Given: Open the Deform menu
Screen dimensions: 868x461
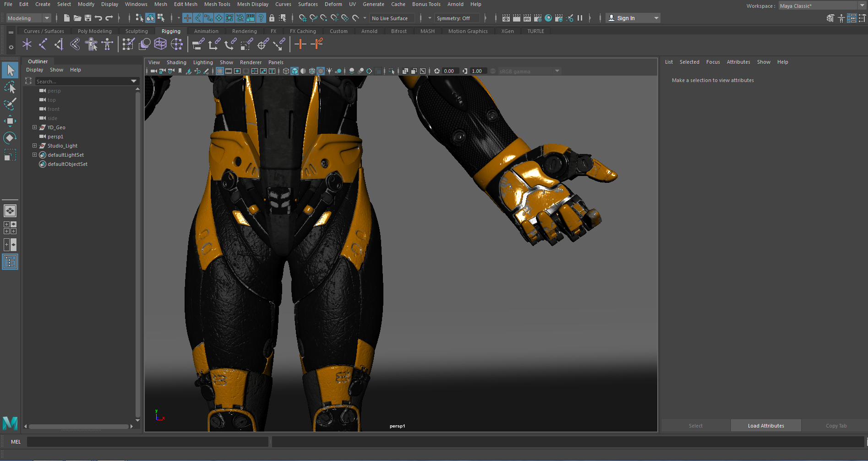Looking at the screenshot, I should click(x=333, y=4).
